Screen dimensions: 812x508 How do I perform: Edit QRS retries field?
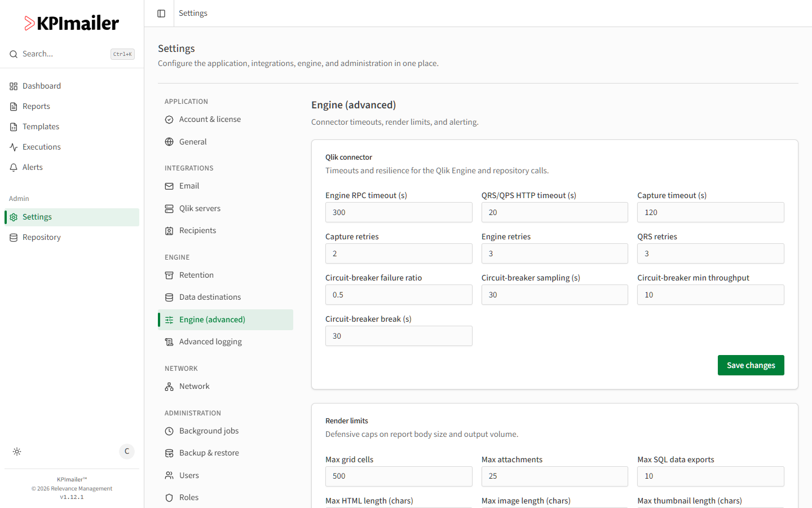pyautogui.click(x=710, y=253)
